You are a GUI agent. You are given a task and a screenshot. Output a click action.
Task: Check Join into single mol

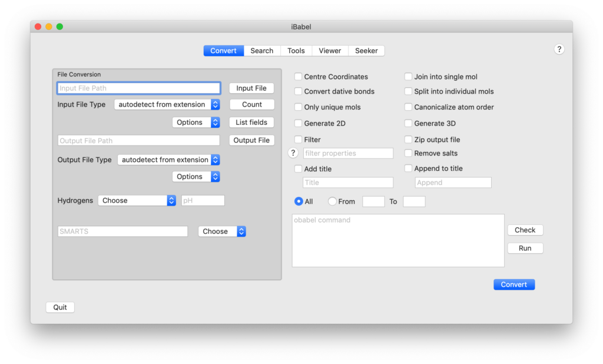(x=408, y=77)
